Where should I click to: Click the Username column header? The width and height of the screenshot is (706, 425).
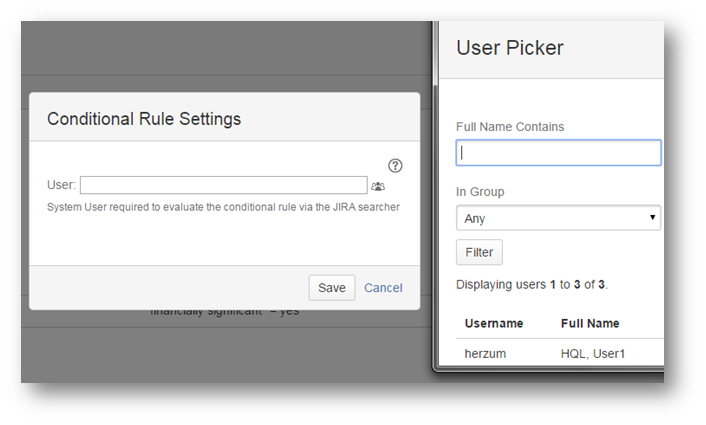tap(494, 323)
